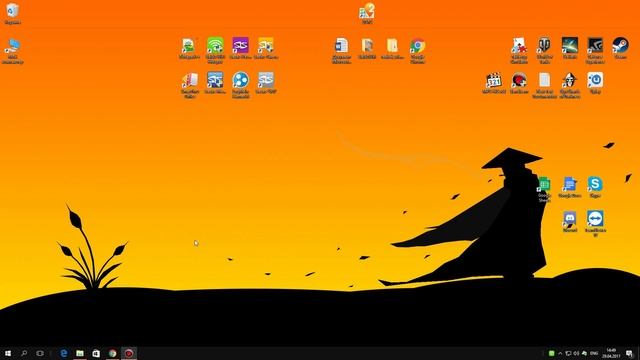This screenshot has width=640, height=360.
Task: Select the green Wi-Fi hotspot desktop shortcut
Action: point(215,50)
